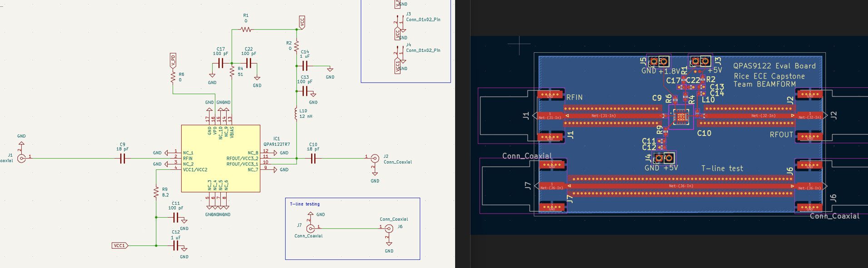
Task: Select the VCC label beside R1
Action: pyautogui.click(x=302, y=22)
